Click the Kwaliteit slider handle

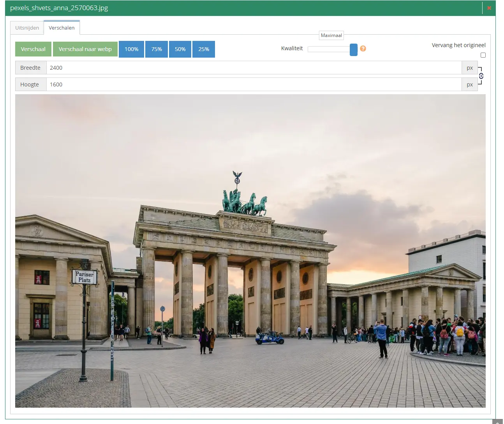click(354, 49)
